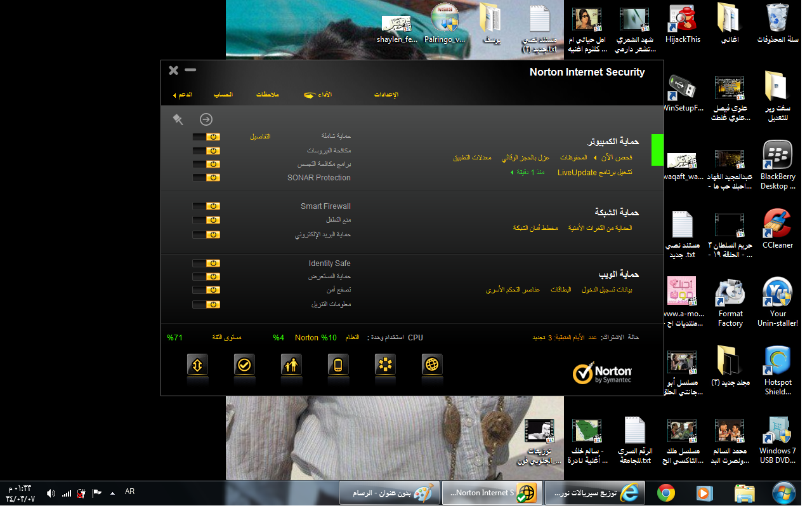Image resolution: width=812 pixels, height=508 pixels.
Task: Run تشغيل برنامج LiveUpdate
Action: pyautogui.click(x=595, y=172)
